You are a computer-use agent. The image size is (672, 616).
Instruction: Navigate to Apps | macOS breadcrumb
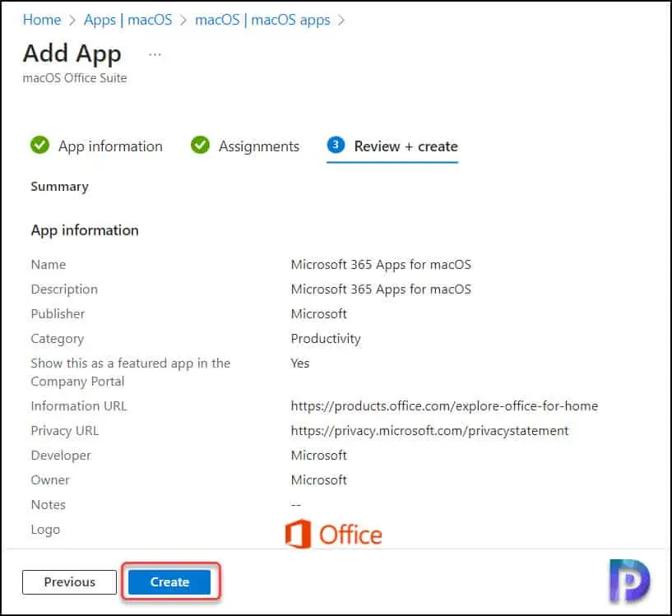[x=127, y=20]
